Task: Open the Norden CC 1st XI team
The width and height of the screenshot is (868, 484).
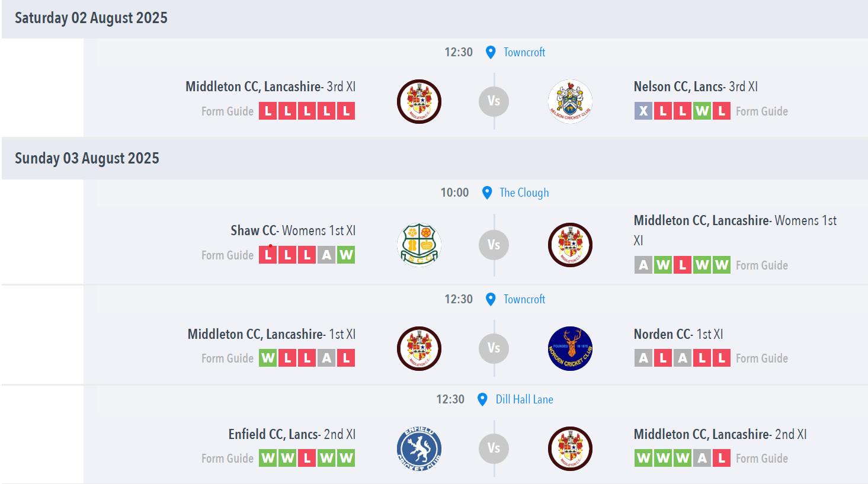Action: tap(678, 334)
